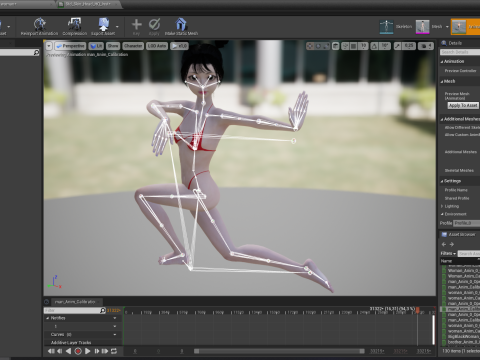Select the Profile dropdown in Settings
The width and height of the screenshot is (480, 360).
click(x=467, y=223)
